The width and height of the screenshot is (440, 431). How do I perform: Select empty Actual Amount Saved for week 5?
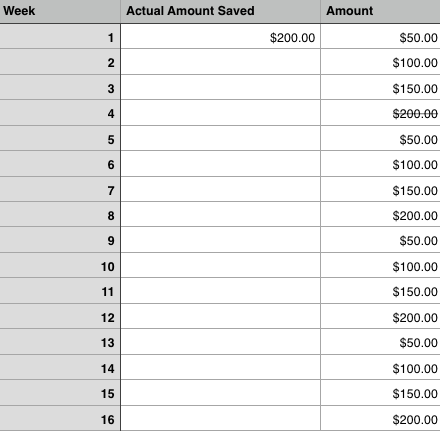[220, 138]
